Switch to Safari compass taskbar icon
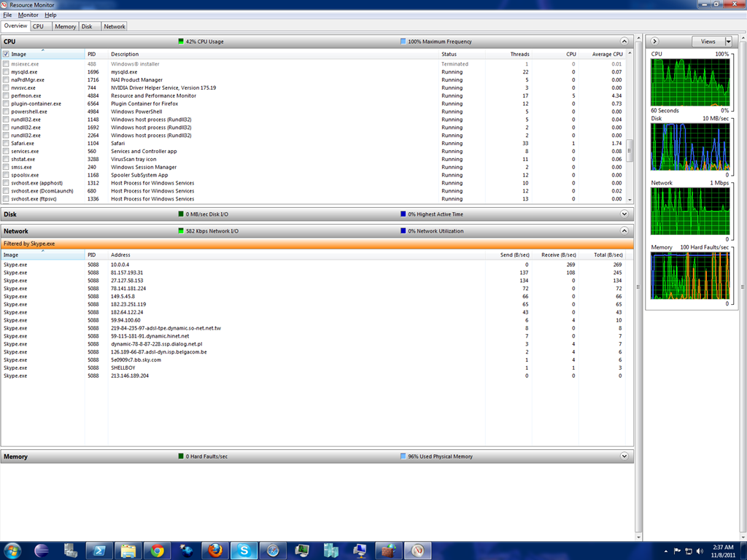 [273, 551]
